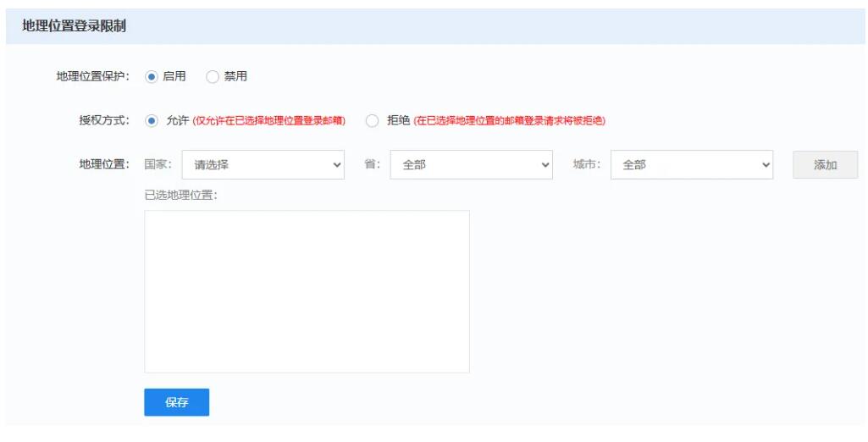Click inside the 已选地理位置 list box

307,291
